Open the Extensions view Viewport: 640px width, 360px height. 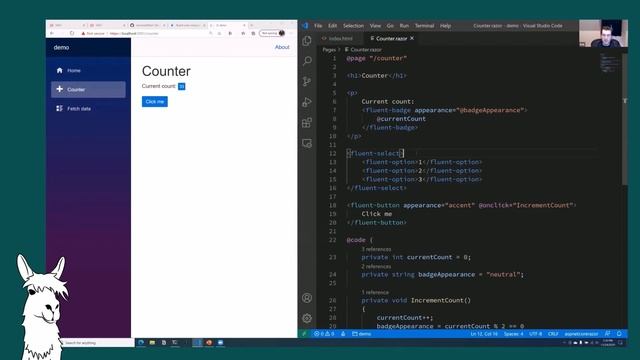(x=307, y=122)
